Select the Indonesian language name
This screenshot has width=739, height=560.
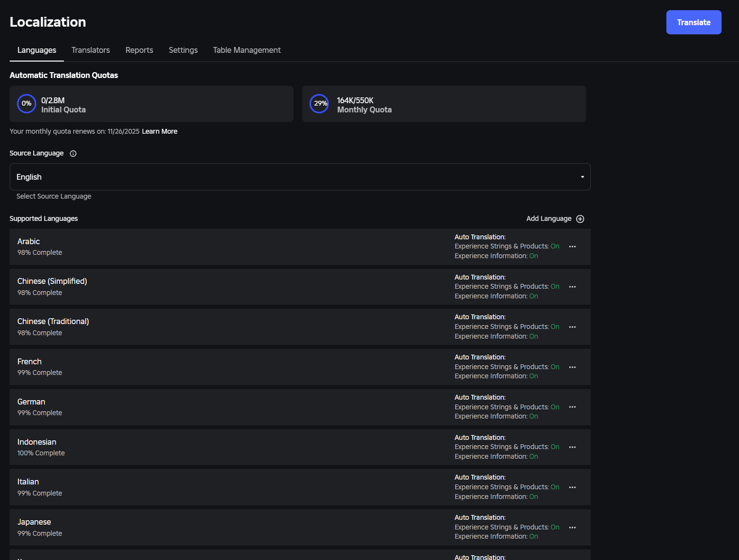(37, 442)
